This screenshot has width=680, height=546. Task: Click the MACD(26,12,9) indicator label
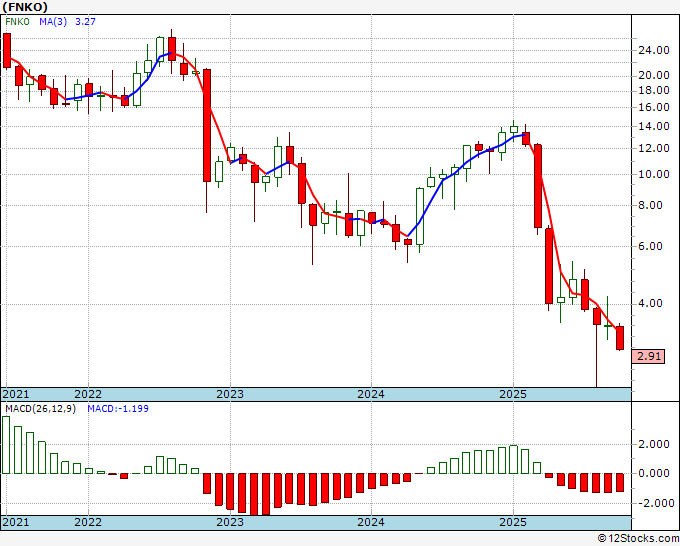coord(40,409)
